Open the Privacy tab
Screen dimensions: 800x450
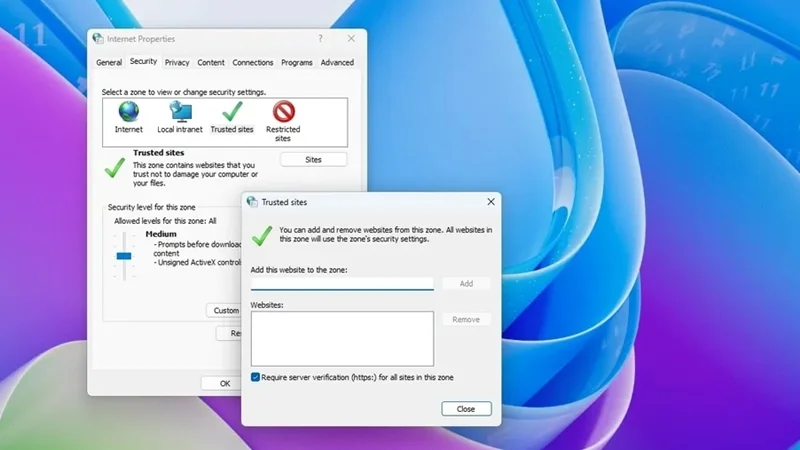point(177,62)
